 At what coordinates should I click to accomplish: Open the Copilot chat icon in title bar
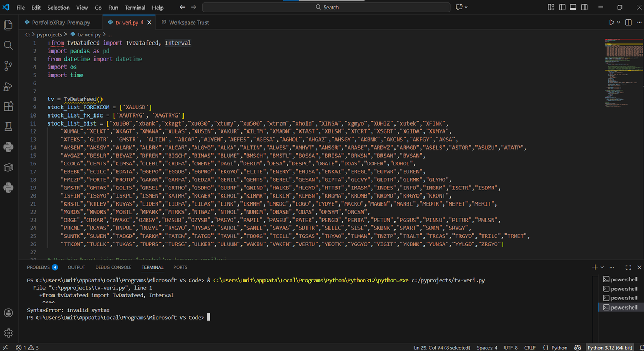click(x=459, y=8)
